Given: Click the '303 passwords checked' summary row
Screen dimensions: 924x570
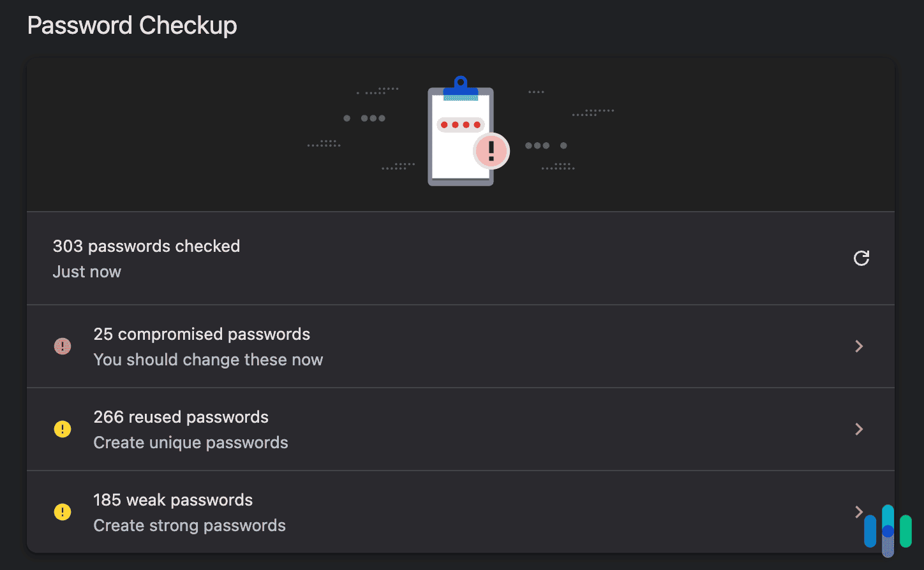Looking at the screenshot, I should click(x=146, y=246).
